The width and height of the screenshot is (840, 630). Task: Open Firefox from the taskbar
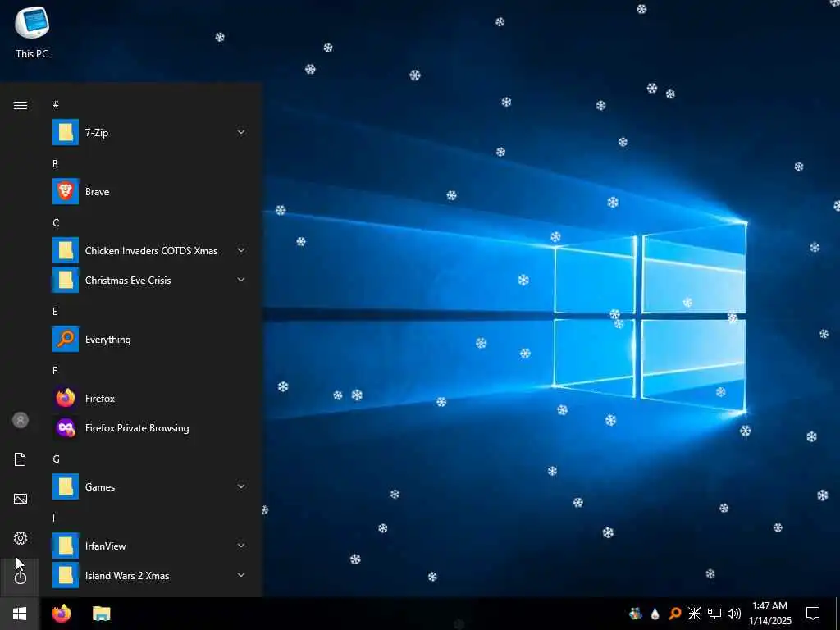click(x=62, y=614)
